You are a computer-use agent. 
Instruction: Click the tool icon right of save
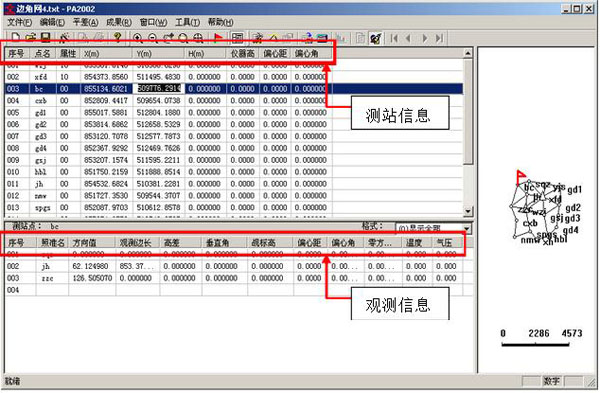64,38
